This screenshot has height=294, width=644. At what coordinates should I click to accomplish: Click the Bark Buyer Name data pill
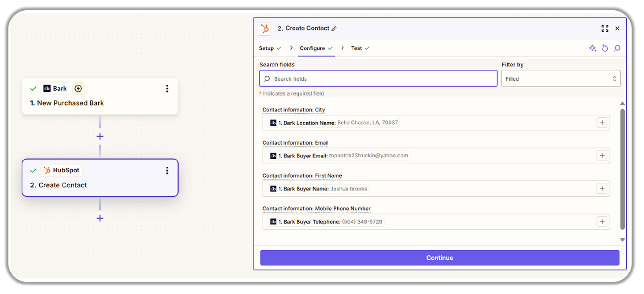319,189
